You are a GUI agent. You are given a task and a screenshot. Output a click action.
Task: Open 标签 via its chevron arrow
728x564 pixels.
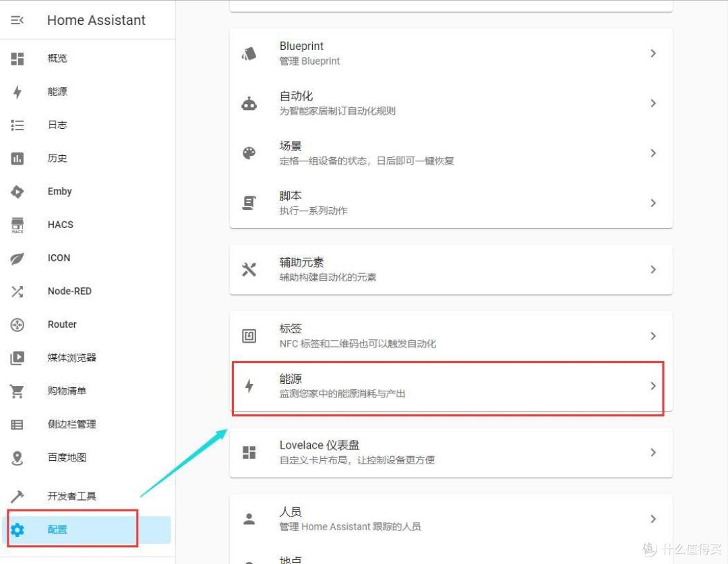pyautogui.click(x=653, y=336)
